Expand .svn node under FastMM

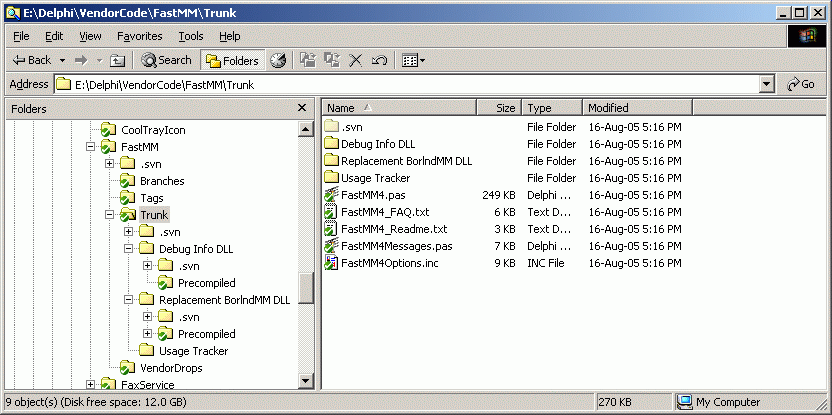coord(109,164)
